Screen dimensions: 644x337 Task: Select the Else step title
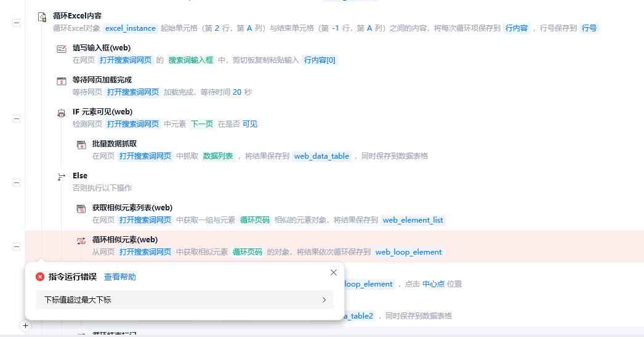(80, 176)
